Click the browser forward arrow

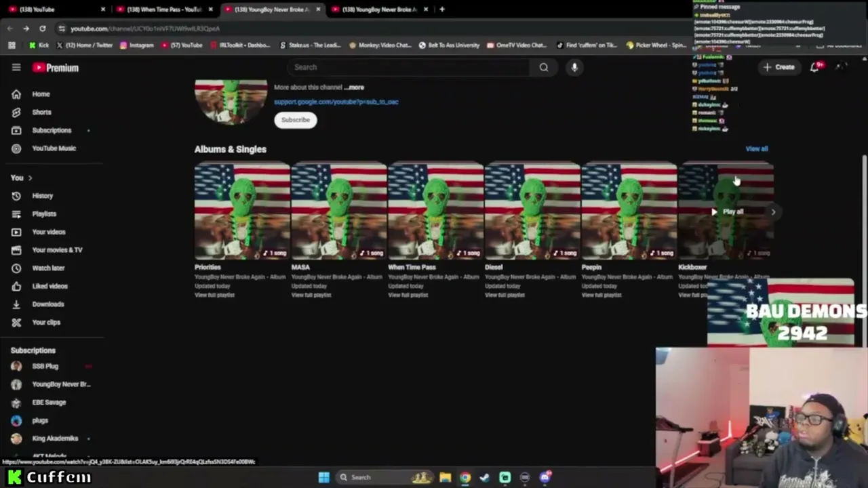coord(26,28)
